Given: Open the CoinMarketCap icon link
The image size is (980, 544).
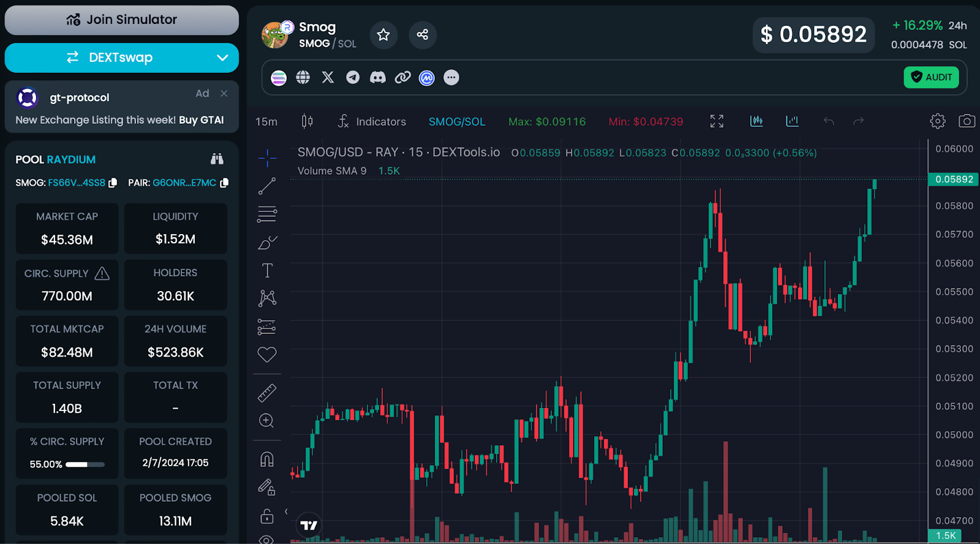Looking at the screenshot, I should click(427, 78).
